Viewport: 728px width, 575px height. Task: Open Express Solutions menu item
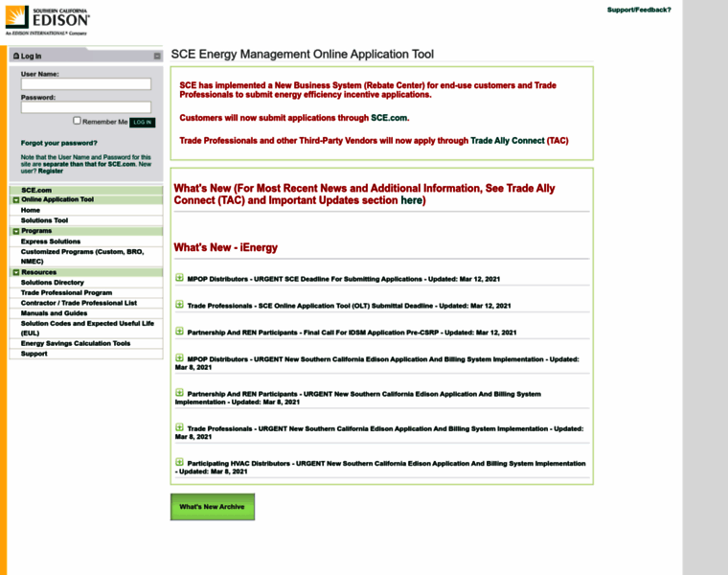click(x=51, y=241)
